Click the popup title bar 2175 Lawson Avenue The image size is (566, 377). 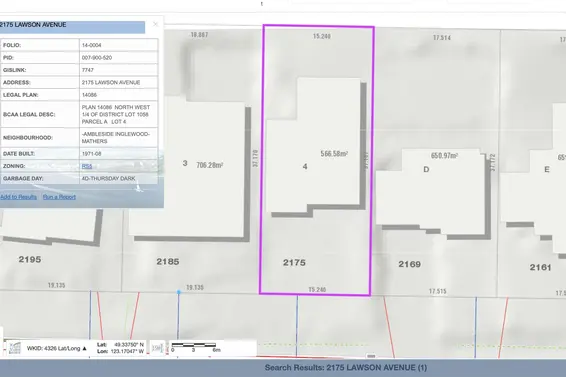tap(72, 25)
